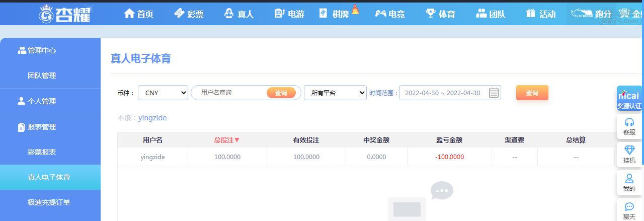
Task: Click yingzide link next to 本级
Action: pyautogui.click(x=152, y=118)
